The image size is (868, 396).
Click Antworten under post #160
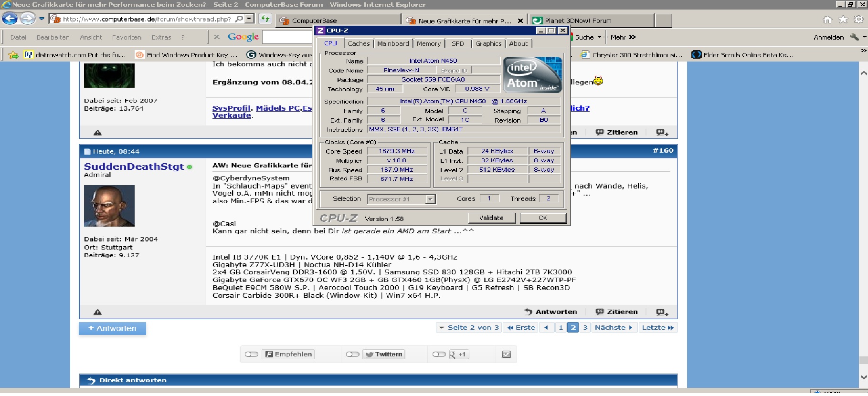[550, 312]
